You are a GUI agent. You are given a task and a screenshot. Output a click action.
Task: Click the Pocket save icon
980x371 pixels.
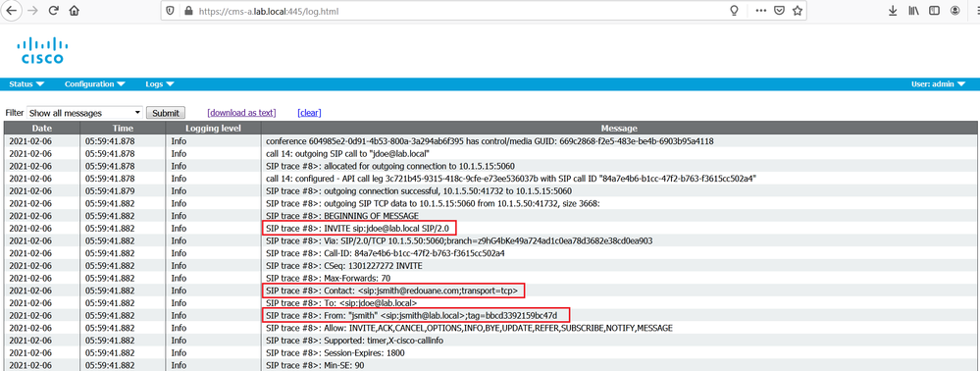tap(779, 11)
